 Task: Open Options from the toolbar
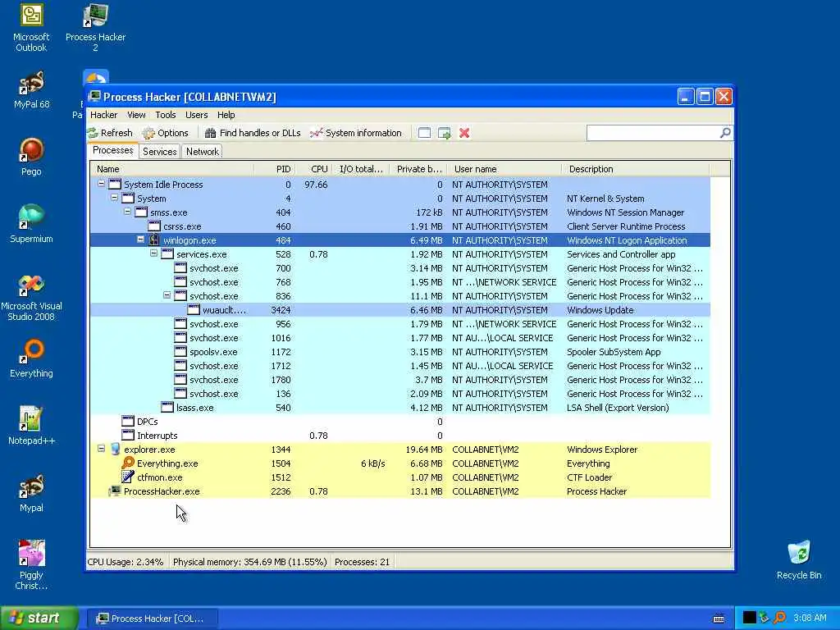(166, 133)
